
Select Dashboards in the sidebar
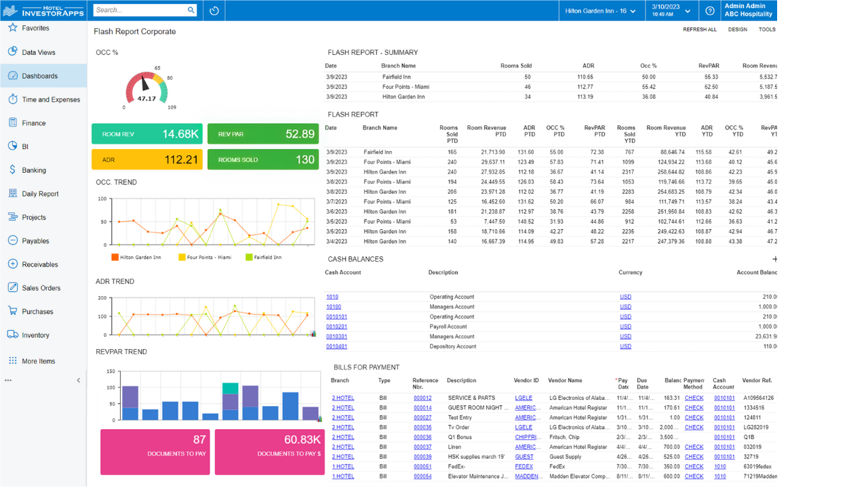(x=43, y=76)
